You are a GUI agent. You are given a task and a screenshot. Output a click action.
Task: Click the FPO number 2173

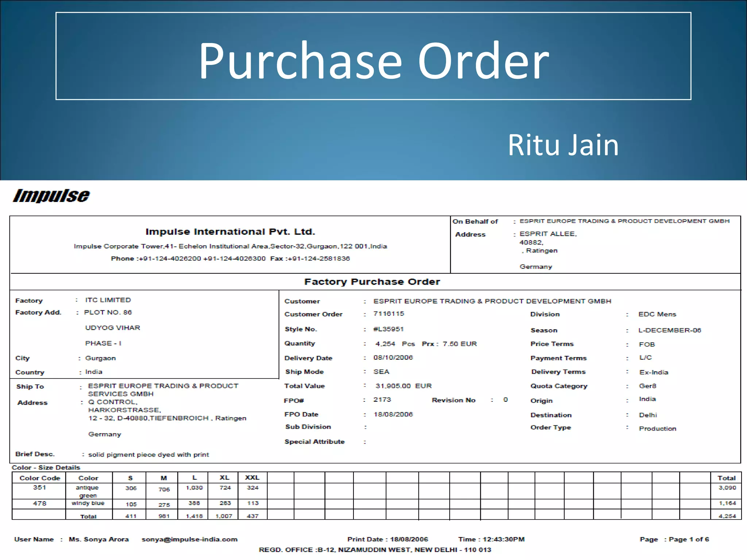(382, 400)
